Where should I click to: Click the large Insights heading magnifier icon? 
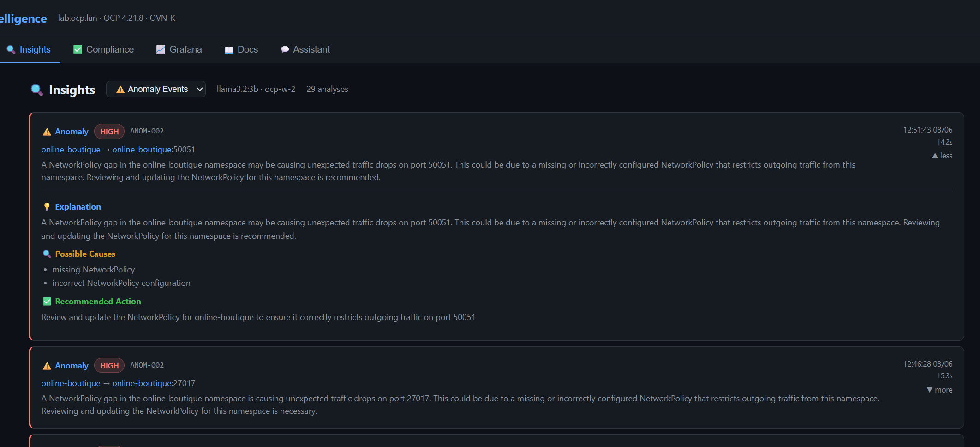point(37,90)
